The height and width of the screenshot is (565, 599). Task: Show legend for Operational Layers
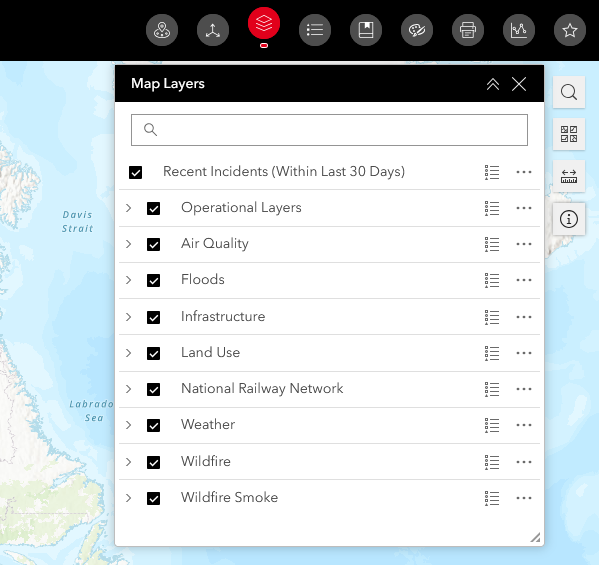492,209
